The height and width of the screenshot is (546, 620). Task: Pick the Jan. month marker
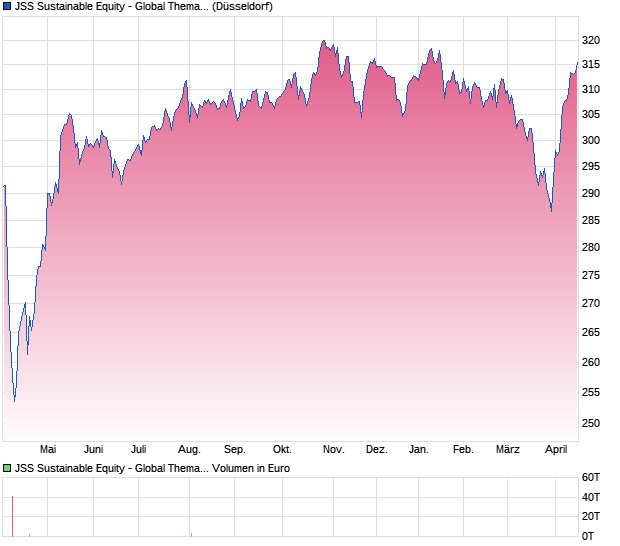click(419, 449)
